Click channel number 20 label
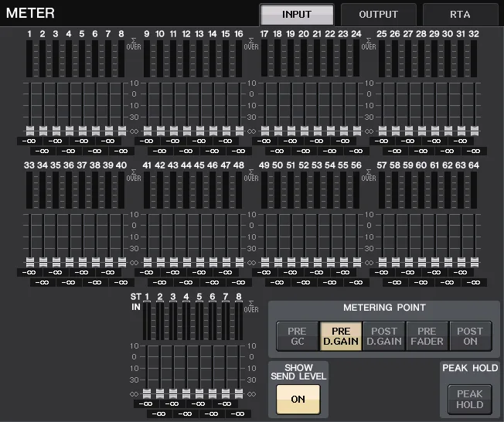Screen dimensions: 504x422 click(x=304, y=34)
